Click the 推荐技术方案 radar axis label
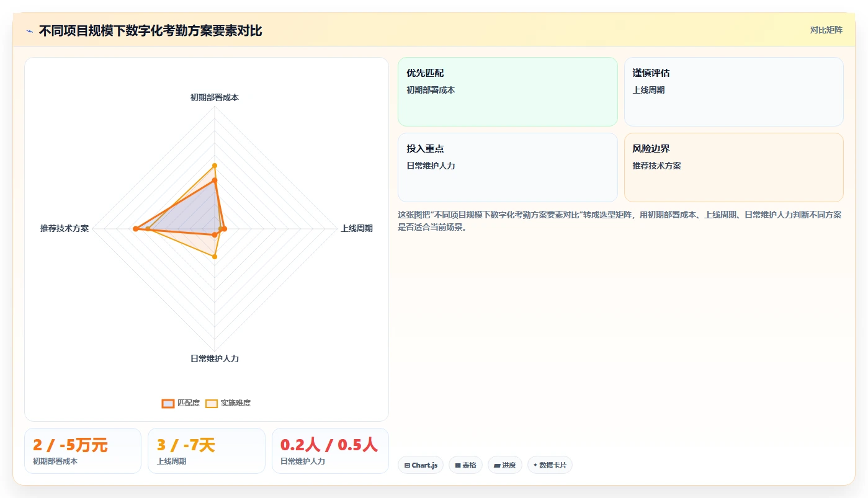 [65, 228]
